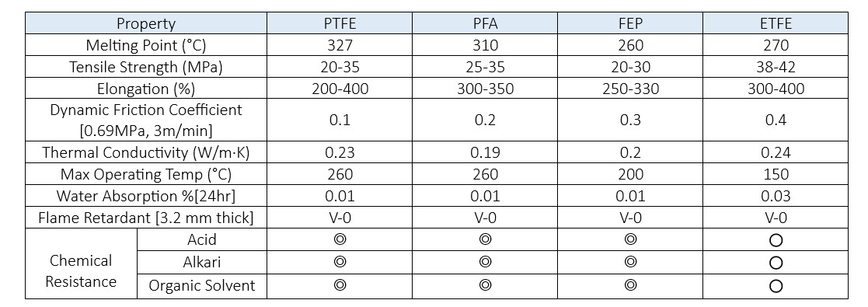The width and height of the screenshot is (868, 307).
Task: Select FEP max operating temp 200
Action: click(630, 174)
